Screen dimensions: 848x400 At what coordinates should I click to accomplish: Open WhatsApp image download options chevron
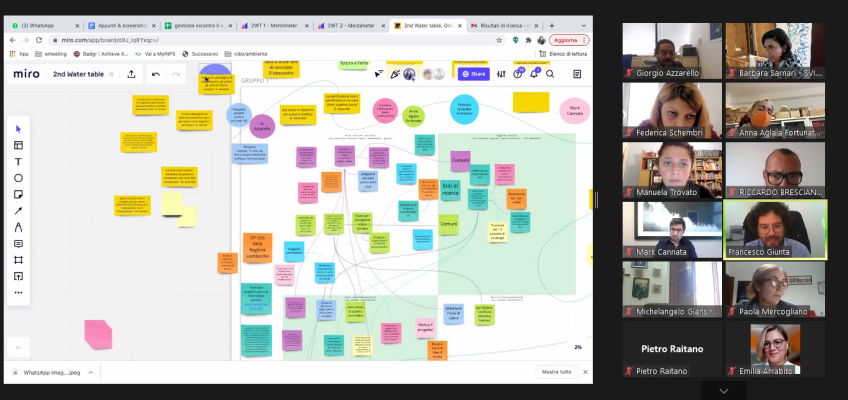[x=91, y=372]
